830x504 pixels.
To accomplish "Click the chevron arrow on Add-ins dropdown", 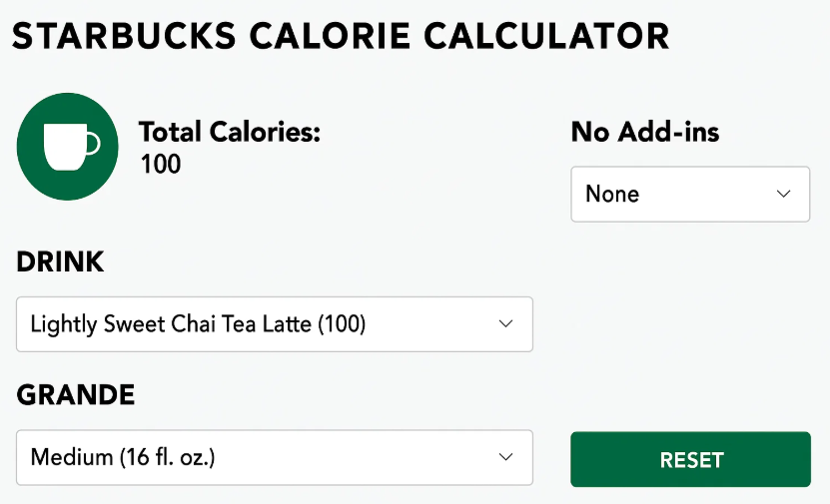I will (783, 194).
